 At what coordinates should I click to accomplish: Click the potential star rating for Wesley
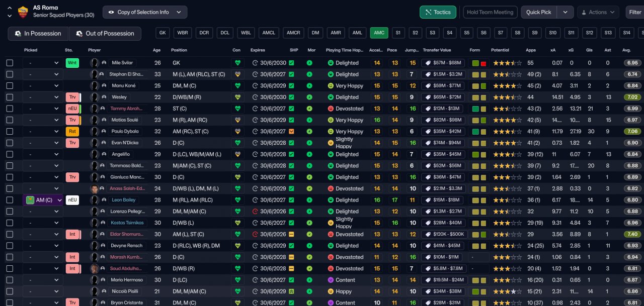pos(507,97)
